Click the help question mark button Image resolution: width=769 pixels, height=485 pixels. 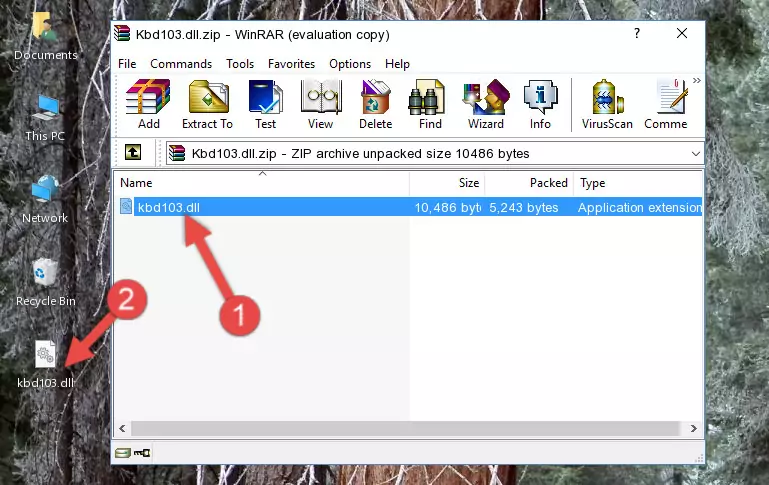click(637, 33)
